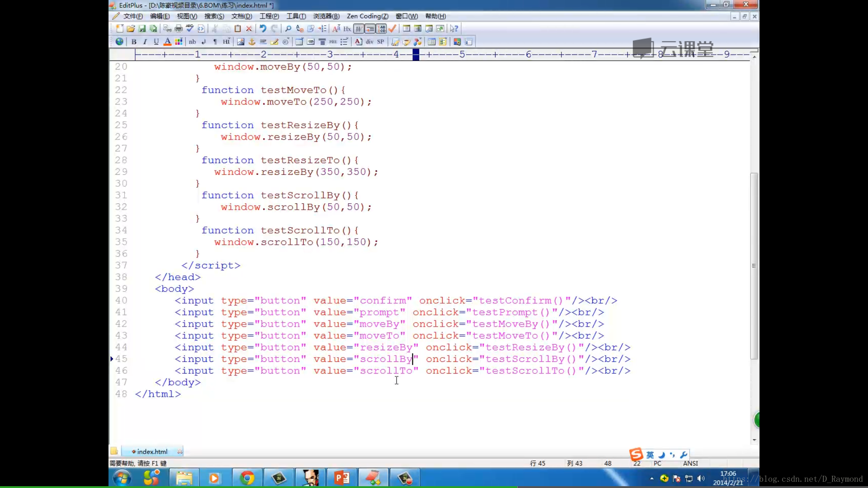Insert an image tag with picture icon
The image size is (868, 488).
(x=241, y=42)
